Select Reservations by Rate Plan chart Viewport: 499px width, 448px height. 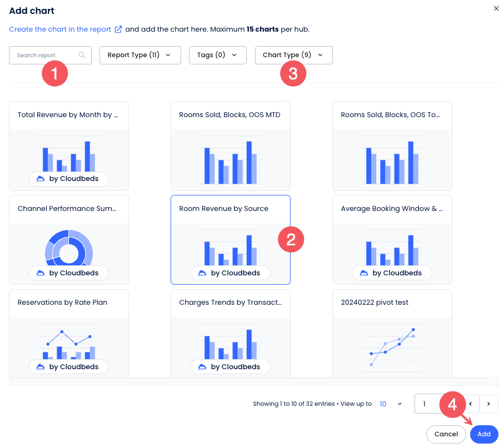[68, 333]
